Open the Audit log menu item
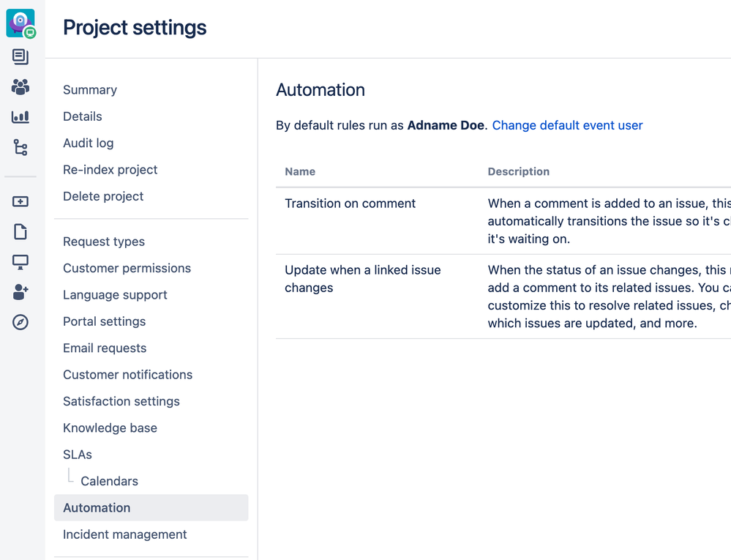The image size is (731, 560). pyautogui.click(x=88, y=143)
